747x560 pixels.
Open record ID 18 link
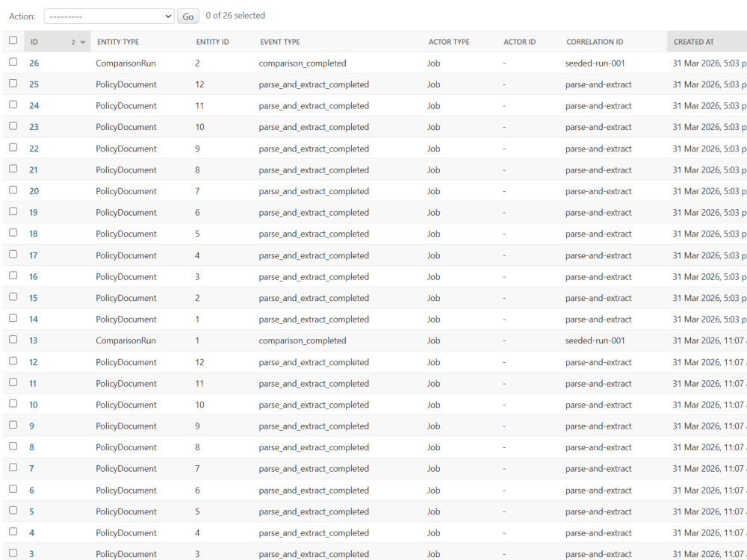point(33,234)
